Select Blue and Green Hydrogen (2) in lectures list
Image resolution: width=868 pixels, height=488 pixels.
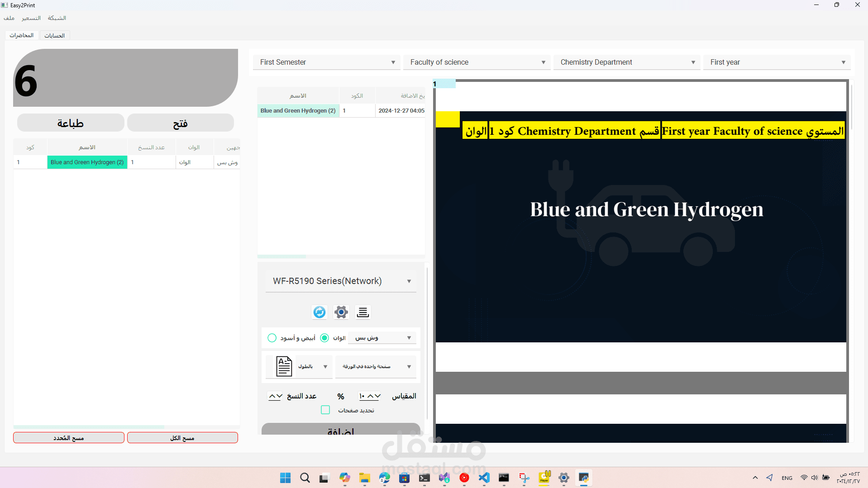298,111
